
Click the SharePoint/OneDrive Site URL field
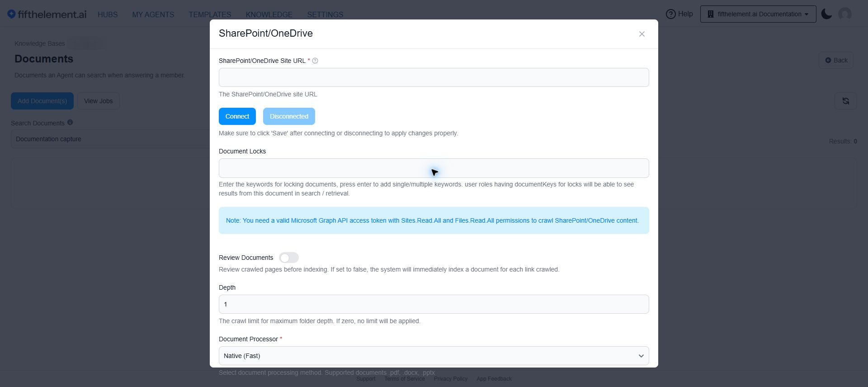[x=434, y=77]
